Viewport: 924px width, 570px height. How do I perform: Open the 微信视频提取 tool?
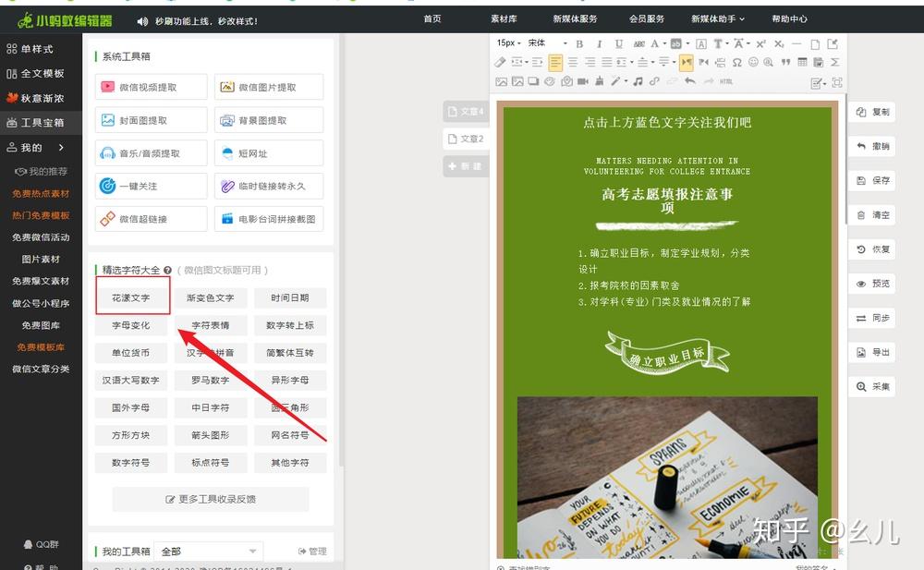151,87
